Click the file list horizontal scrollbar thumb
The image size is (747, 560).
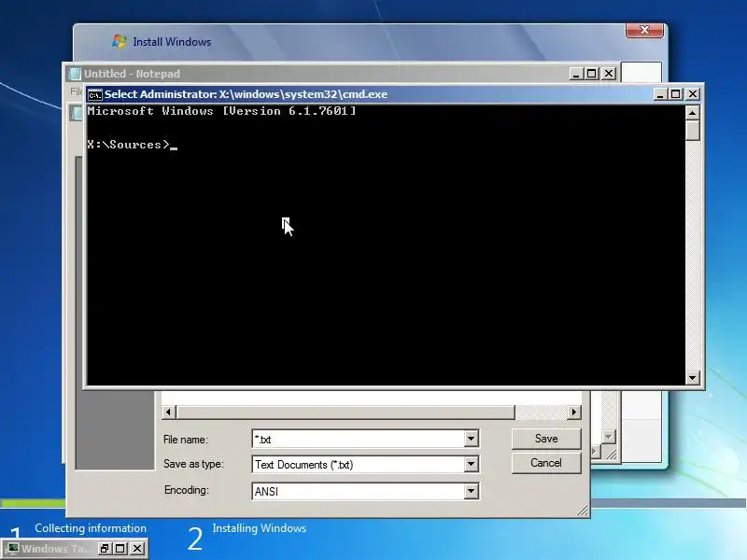345,412
